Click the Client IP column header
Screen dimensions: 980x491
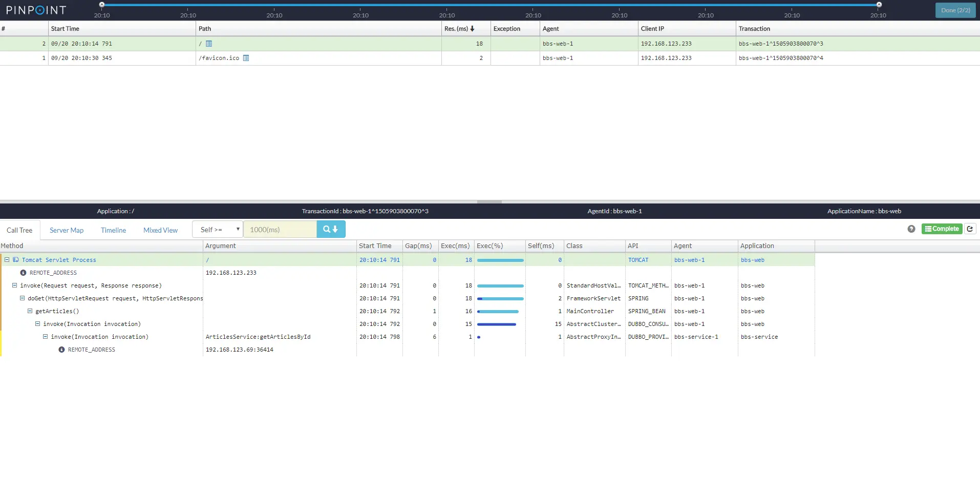pyautogui.click(x=687, y=29)
